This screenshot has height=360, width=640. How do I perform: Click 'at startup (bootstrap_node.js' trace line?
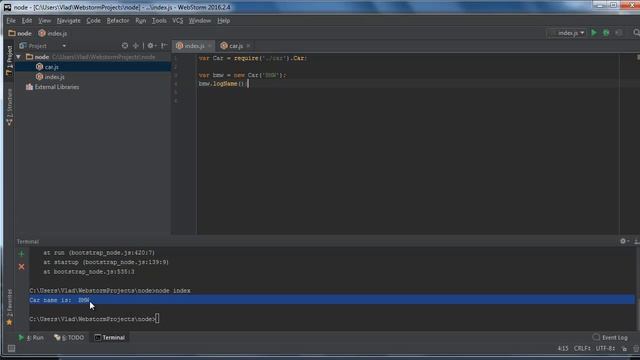106,262
